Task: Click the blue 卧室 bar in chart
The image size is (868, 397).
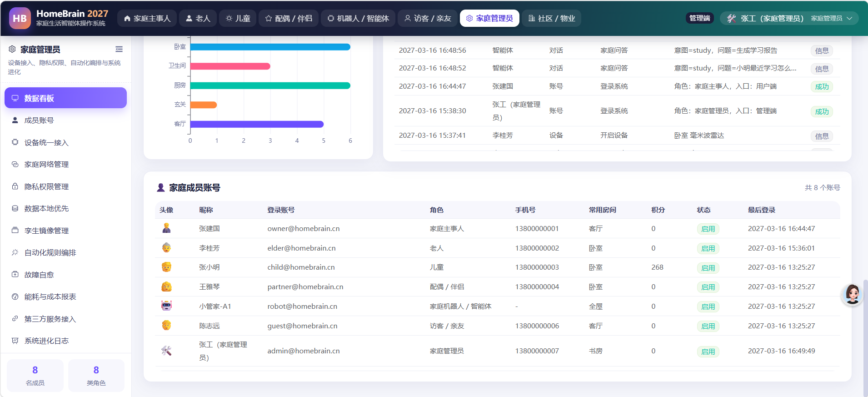Action: coord(270,47)
